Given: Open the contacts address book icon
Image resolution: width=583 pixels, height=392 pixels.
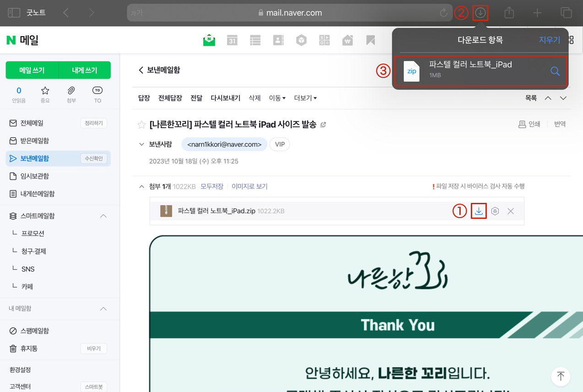Looking at the screenshot, I should pyautogui.click(x=278, y=40).
